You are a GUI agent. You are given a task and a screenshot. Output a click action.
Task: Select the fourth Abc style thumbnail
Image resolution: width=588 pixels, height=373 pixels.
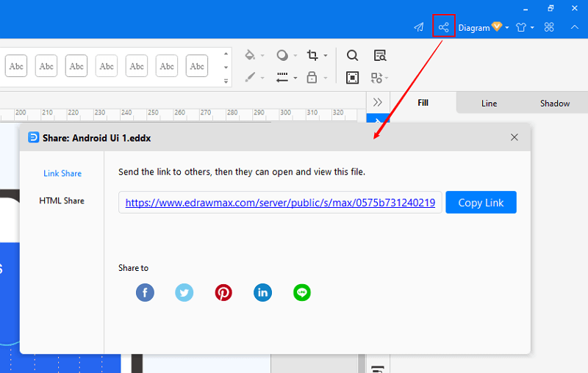click(x=107, y=66)
